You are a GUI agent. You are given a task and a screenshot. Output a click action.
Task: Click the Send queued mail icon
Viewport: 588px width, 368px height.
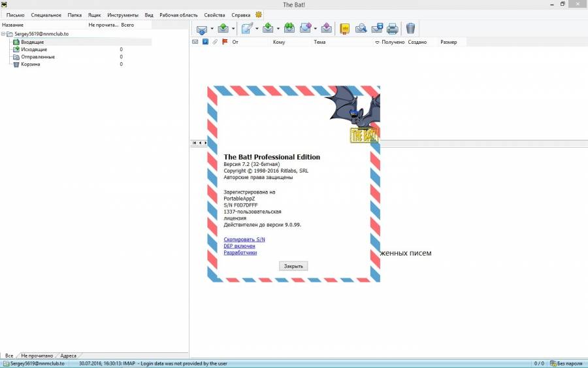[x=223, y=28]
